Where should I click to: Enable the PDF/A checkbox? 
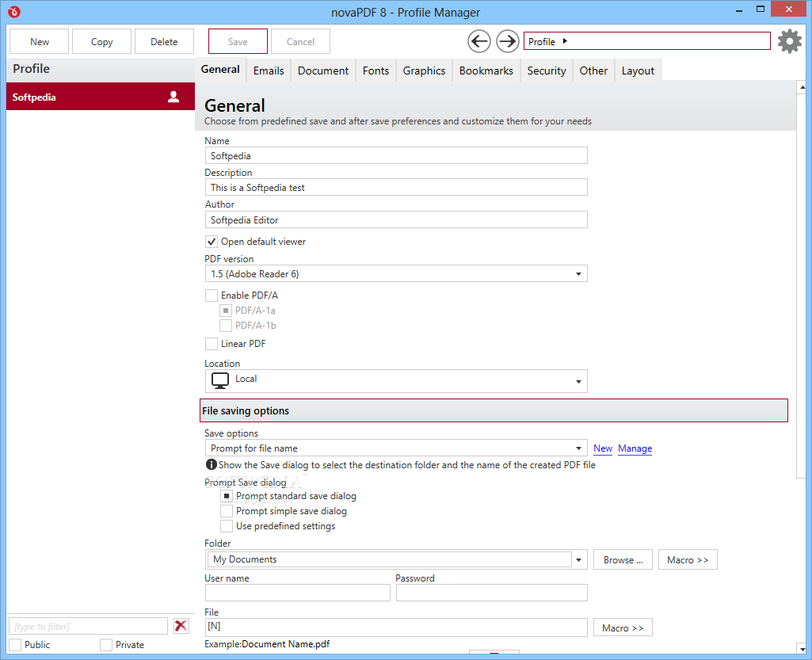click(212, 296)
